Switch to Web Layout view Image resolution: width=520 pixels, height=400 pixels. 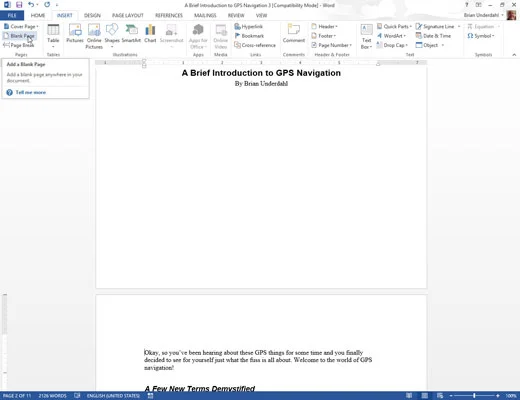(x=440, y=396)
